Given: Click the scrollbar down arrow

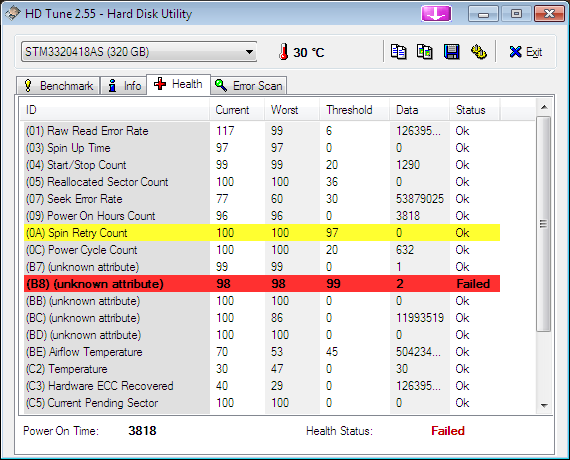Looking at the screenshot, I should click(x=544, y=405).
